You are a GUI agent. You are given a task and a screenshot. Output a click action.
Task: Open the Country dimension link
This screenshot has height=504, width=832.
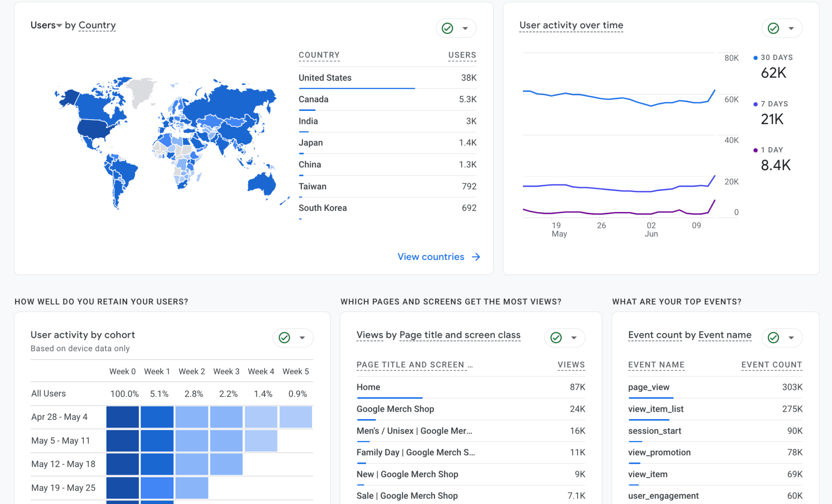pos(97,25)
